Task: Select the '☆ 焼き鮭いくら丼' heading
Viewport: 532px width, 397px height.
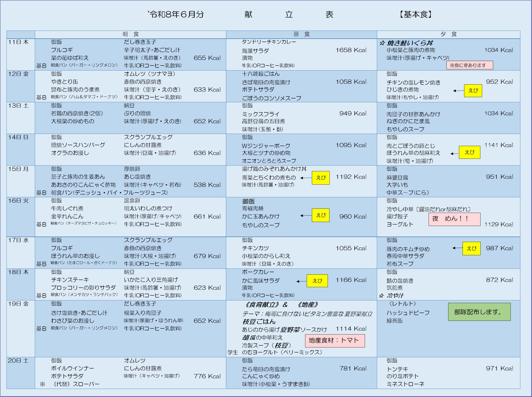Action: (x=406, y=43)
